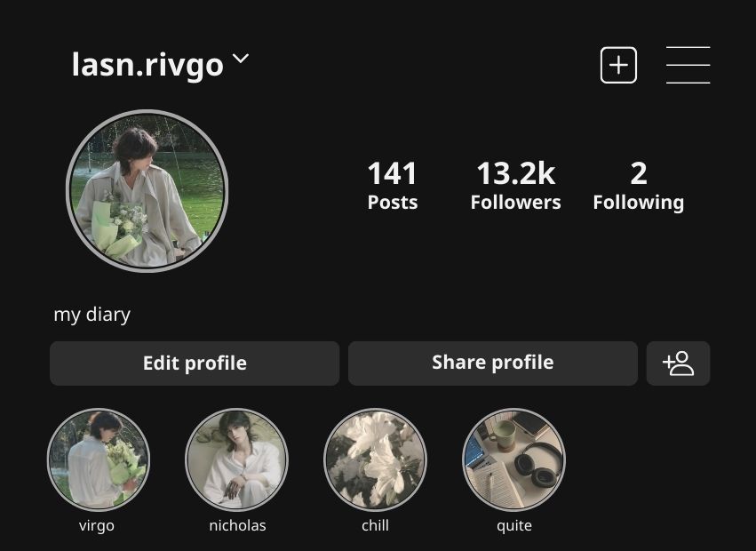Click the 'my diary' bio text

tap(92, 315)
